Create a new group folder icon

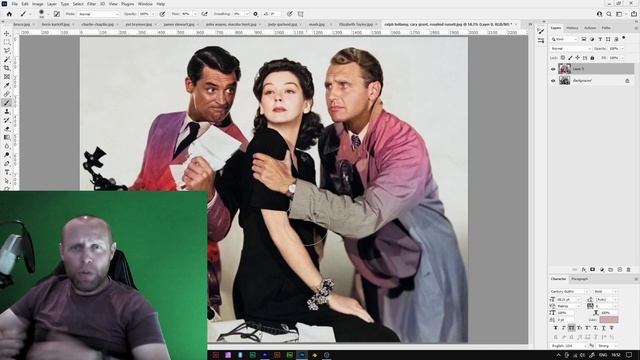pyautogui.click(x=611, y=270)
